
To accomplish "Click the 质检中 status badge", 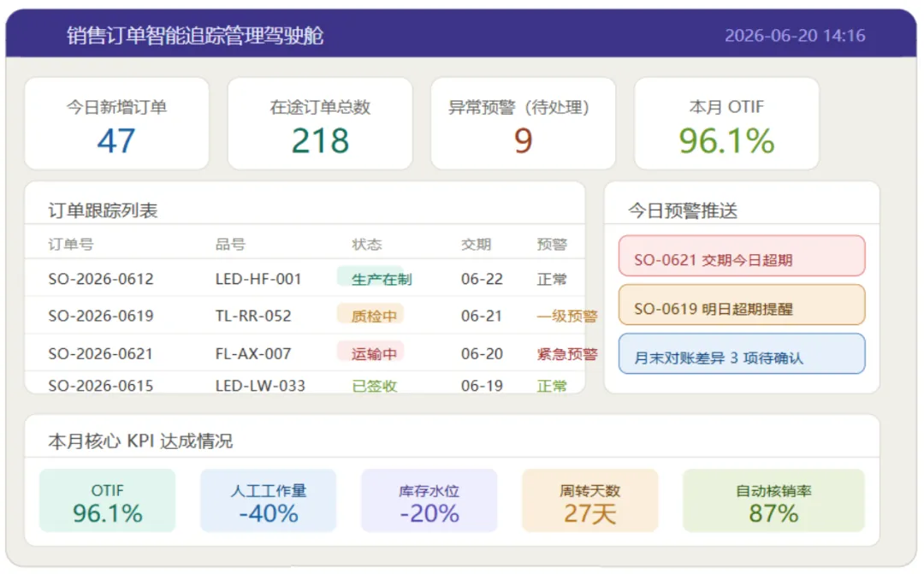I will 370,316.
